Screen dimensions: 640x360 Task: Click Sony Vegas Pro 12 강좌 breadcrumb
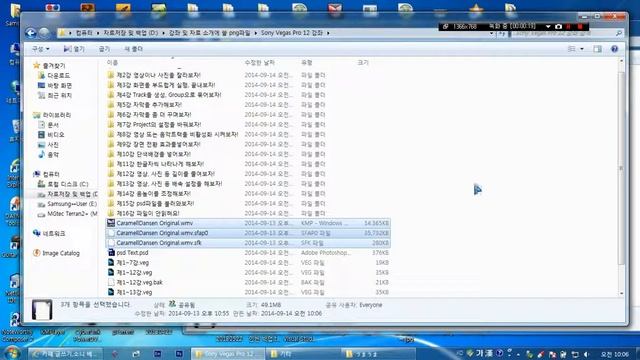point(291,33)
